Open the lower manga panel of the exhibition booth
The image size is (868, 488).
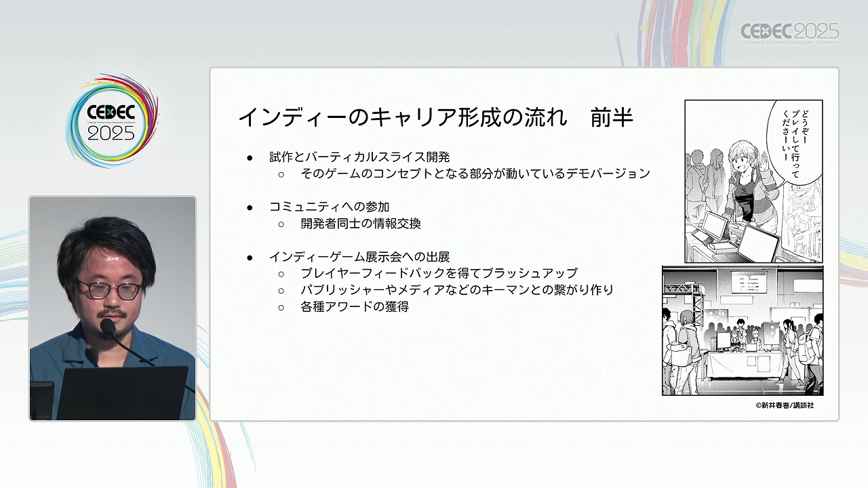[742, 330]
